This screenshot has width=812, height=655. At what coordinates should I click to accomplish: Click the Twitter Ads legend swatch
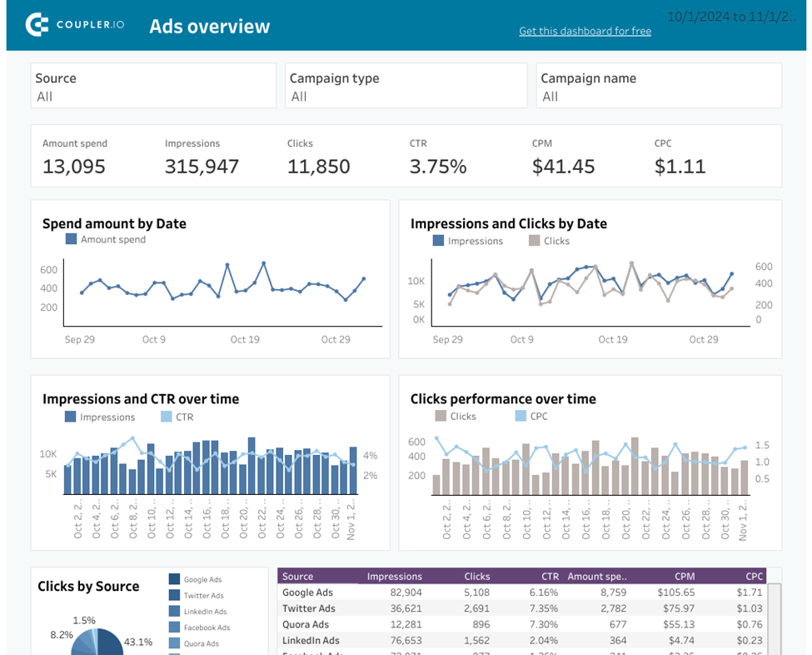[x=175, y=595]
